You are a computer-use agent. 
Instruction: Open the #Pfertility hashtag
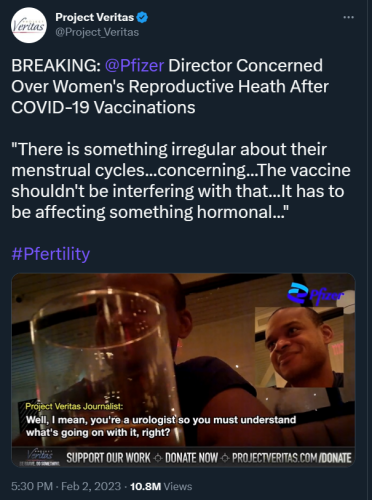[51, 254]
